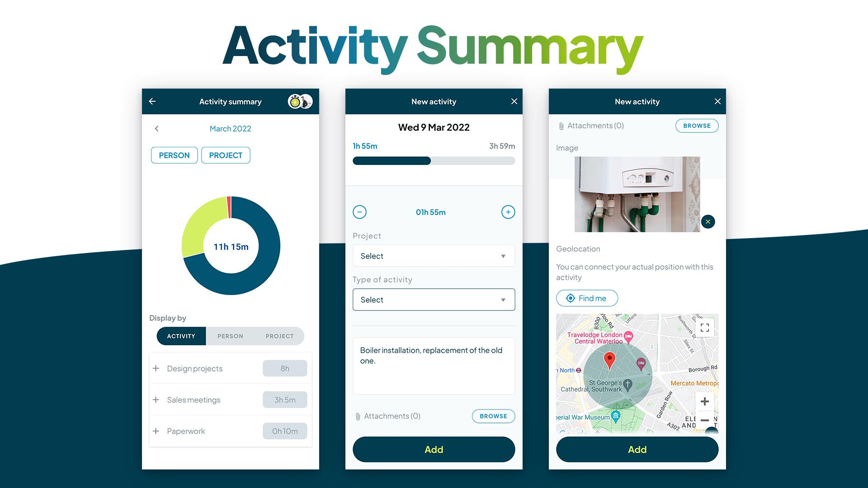Click the BROWSE button for attachments
Viewport: 868px width, 488px height.
coord(494,416)
